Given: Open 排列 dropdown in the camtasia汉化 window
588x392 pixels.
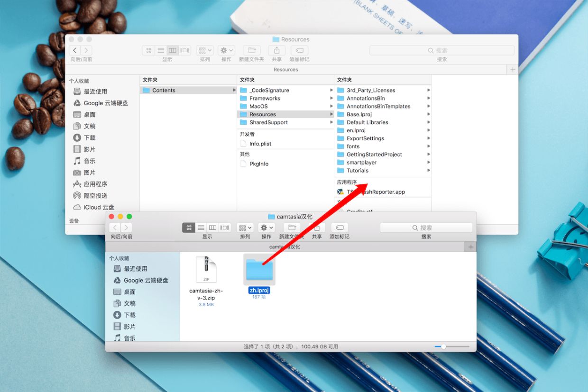Looking at the screenshot, I should (x=245, y=228).
